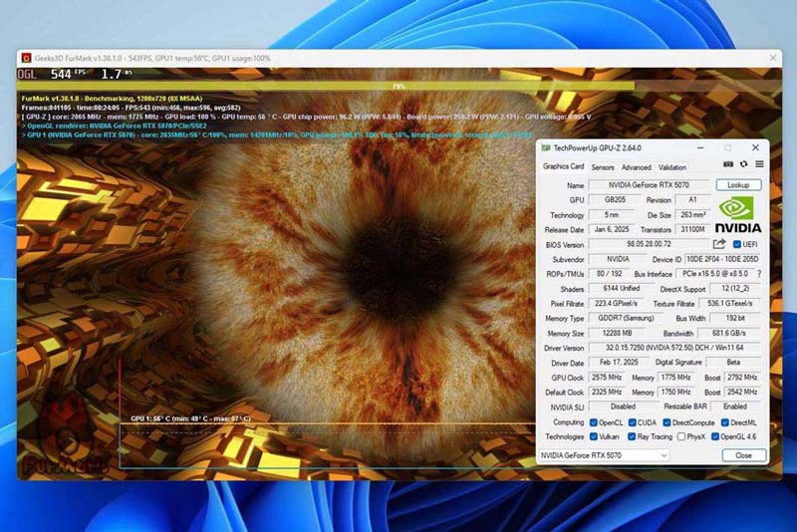Click the Pixel Fillrate value 223.4 GPixel/s
The image size is (797, 532).
click(x=616, y=303)
